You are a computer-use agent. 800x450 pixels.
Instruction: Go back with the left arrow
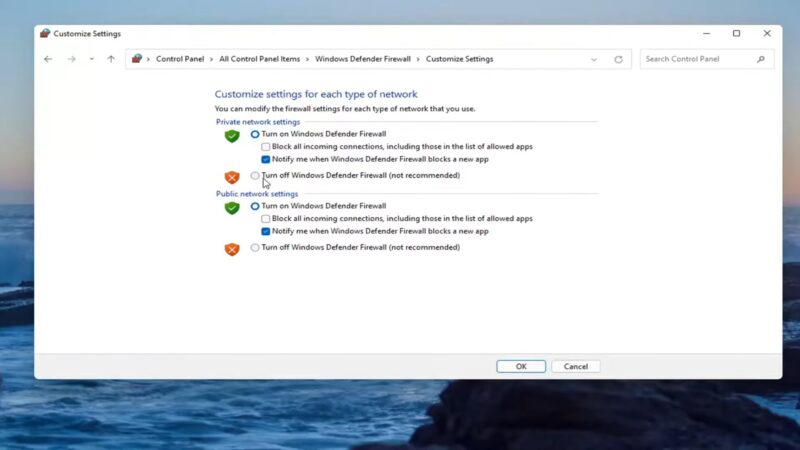(x=48, y=59)
